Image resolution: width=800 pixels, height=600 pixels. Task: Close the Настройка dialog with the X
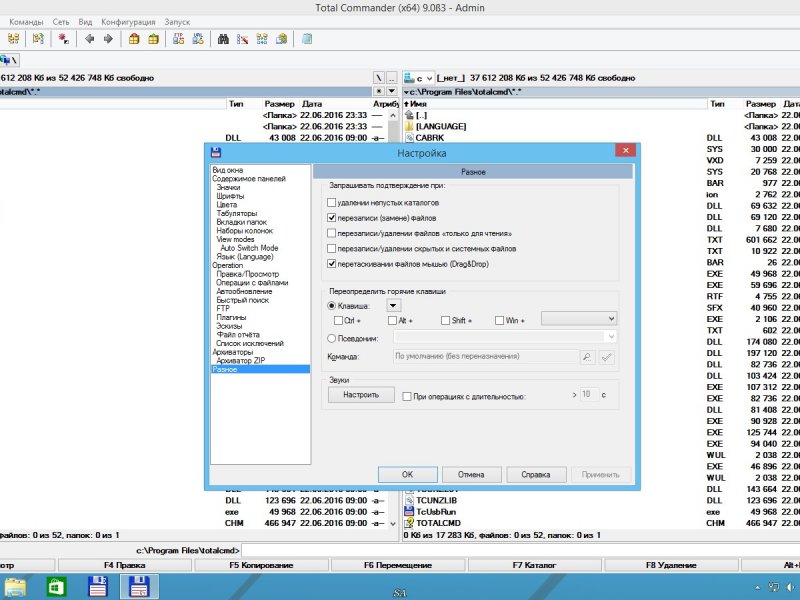point(626,150)
